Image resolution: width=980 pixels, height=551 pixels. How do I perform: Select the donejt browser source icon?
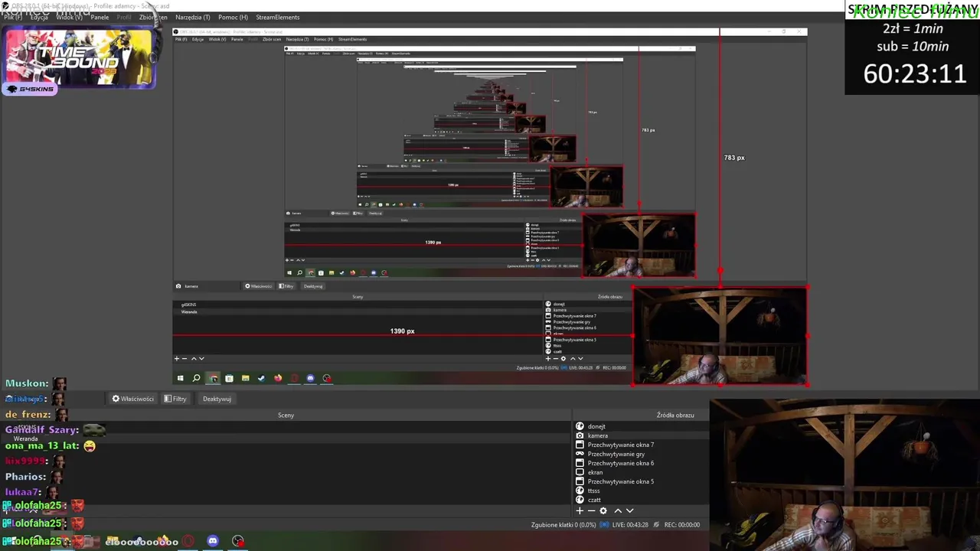point(580,426)
